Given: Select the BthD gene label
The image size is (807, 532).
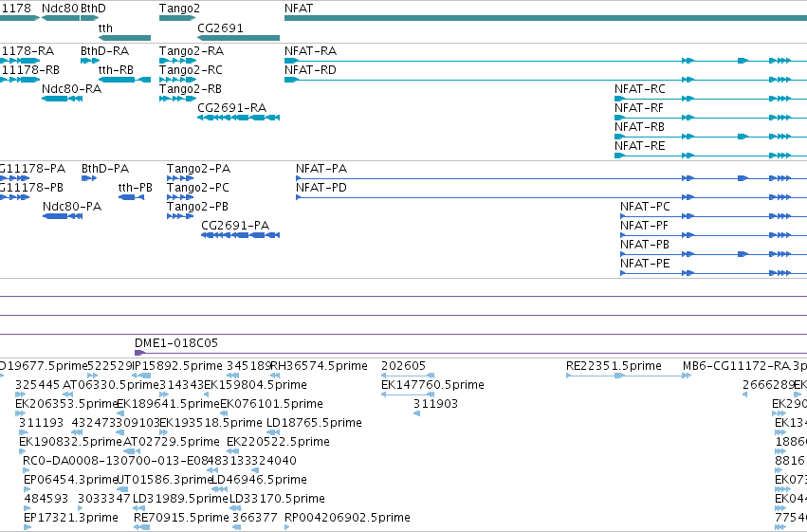Looking at the screenshot, I should coord(93,9).
